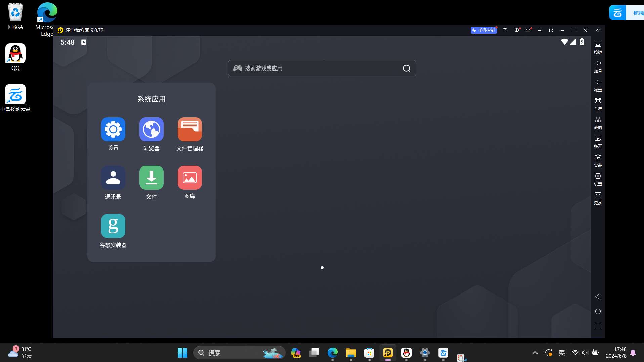
Task: Open the emulator hamburger menu
Action: (x=539, y=30)
